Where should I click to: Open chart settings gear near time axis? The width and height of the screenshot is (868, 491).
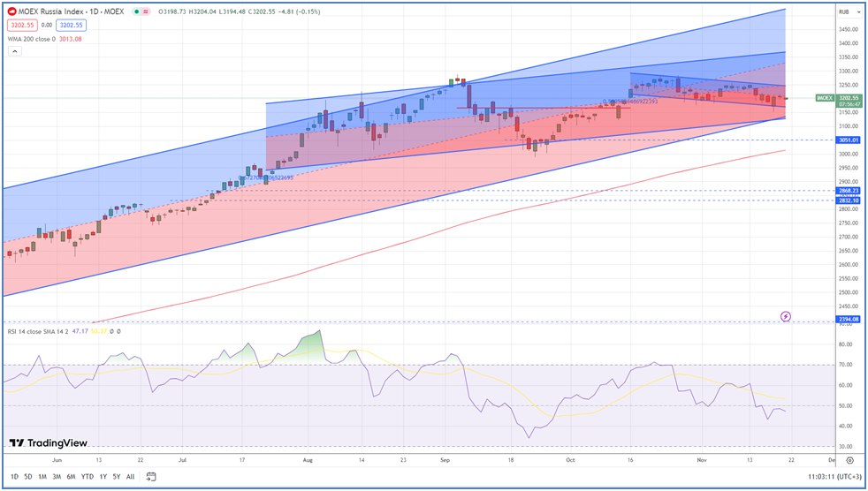pos(849,460)
